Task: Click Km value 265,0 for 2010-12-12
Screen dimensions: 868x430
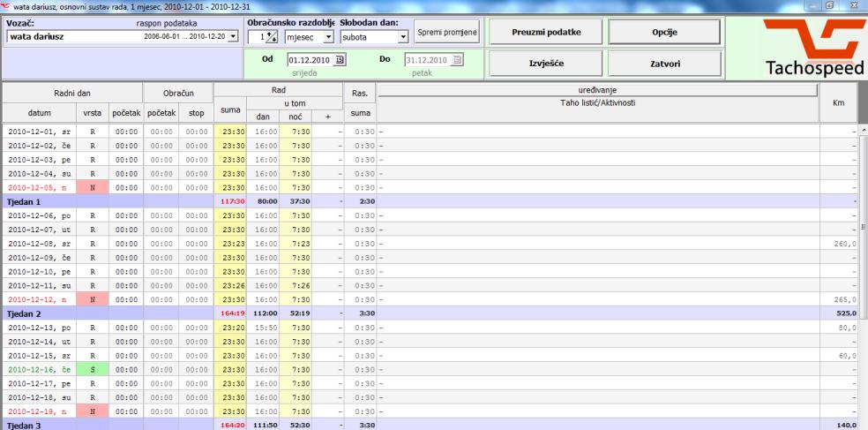Action: pyautogui.click(x=845, y=299)
